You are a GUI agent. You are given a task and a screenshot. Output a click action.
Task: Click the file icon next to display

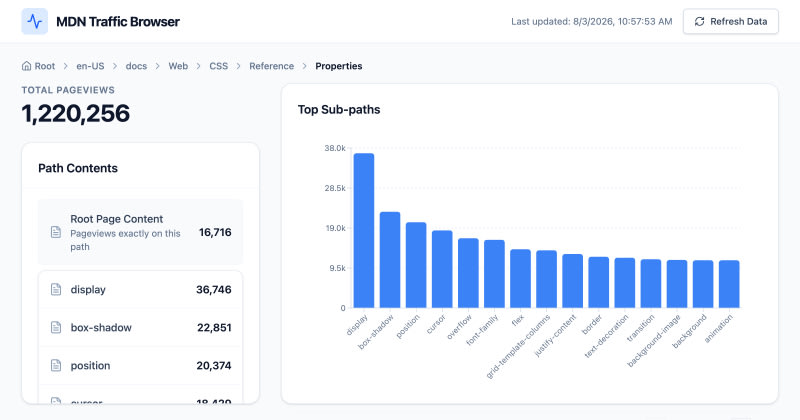56,289
